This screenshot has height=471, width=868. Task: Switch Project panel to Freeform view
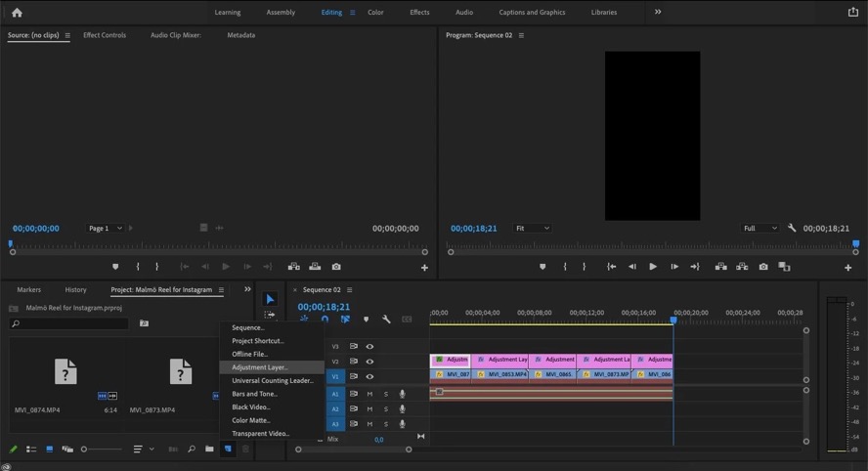[67, 449]
